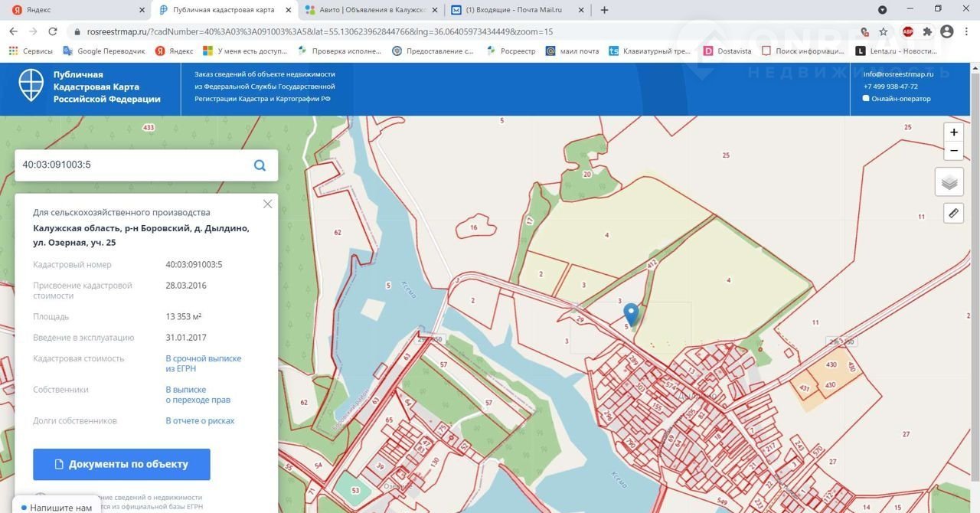This screenshot has height=513, width=980.
Task: Zoom in on the map
Action: coord(953,132)
